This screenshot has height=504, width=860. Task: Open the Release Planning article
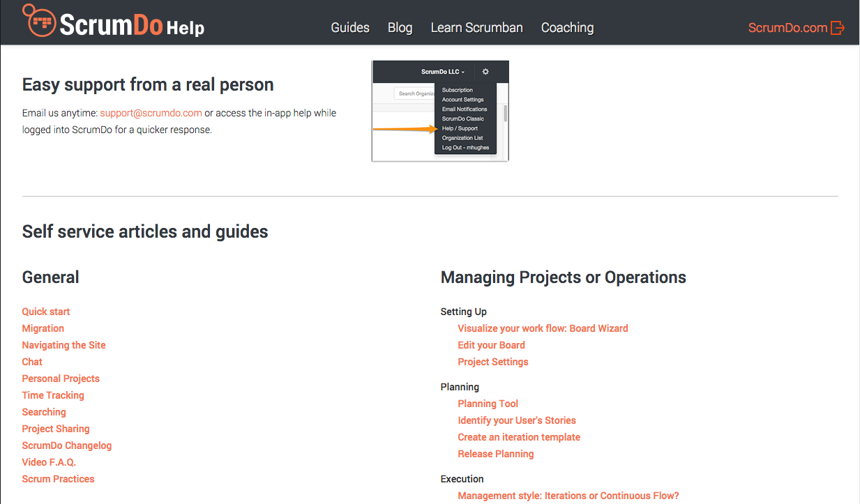point(496,454)
